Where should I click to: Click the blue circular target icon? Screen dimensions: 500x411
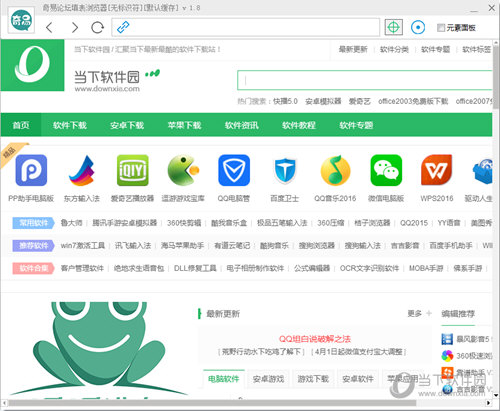click(x=418, y=27)
